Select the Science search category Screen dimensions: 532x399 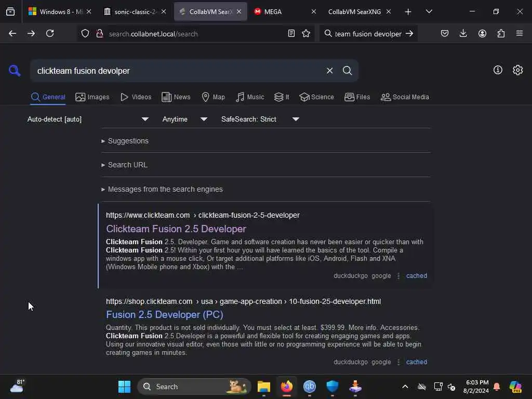click(316, 97)
